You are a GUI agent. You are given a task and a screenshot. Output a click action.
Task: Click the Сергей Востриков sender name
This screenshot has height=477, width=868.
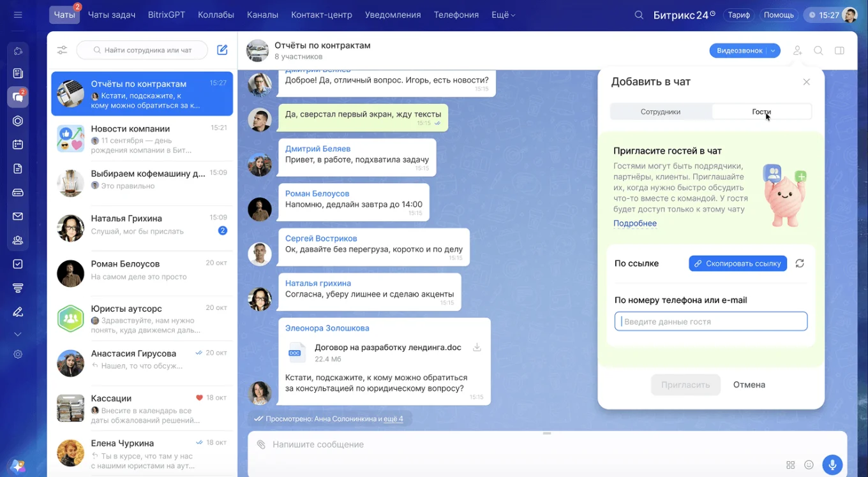point(321,238)
